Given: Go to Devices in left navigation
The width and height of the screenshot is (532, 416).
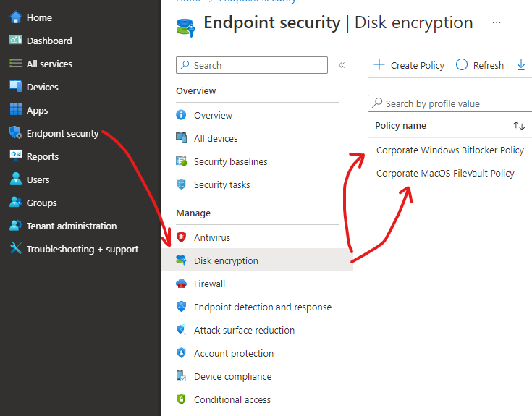Looking at the screenshot, I should pyautogui.click(x=42, y=87).
